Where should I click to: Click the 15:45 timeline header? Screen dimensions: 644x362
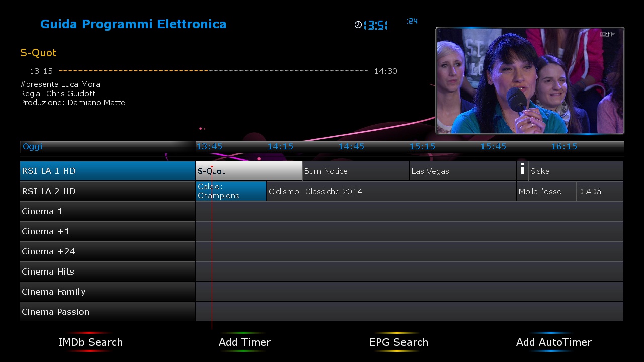pos(493,146)
